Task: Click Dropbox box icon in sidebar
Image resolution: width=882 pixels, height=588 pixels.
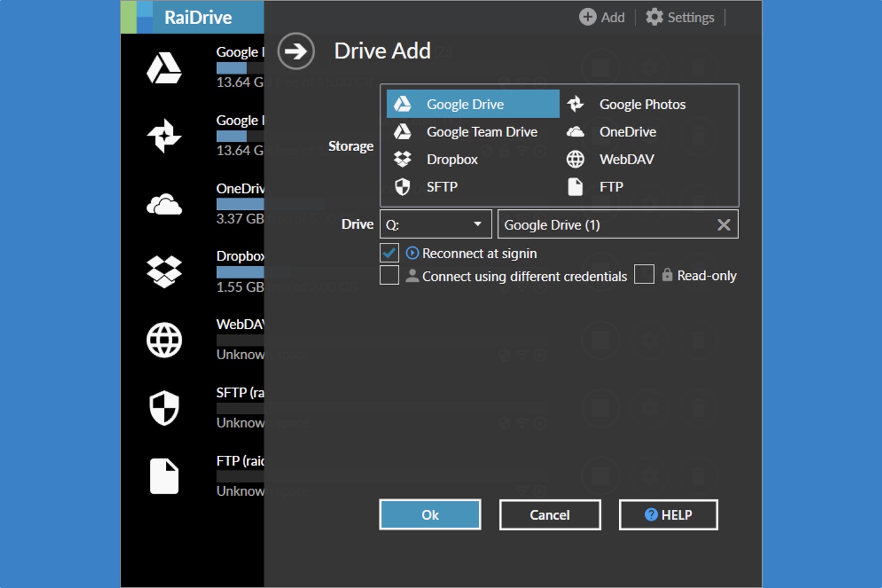Action: click(164, 272)
